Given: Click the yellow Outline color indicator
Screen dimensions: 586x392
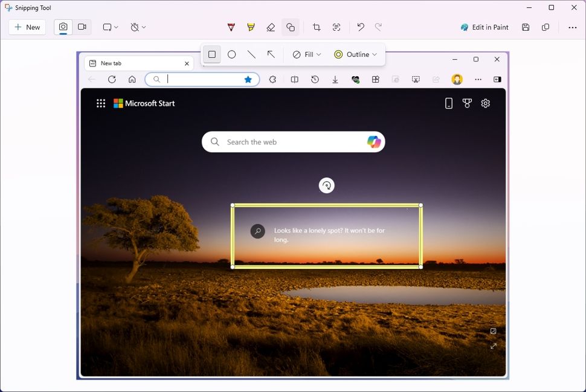Looking at the screenshot, I should click(336, 54).
